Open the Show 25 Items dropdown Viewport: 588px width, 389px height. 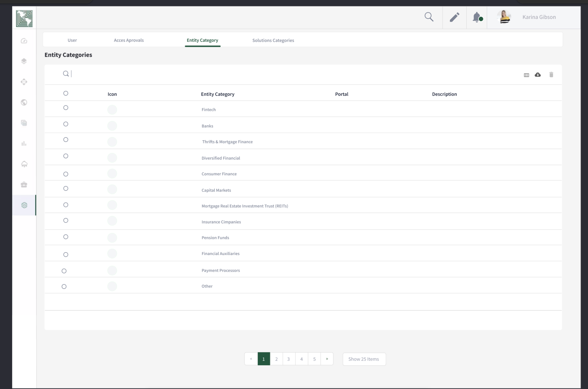(x=364, y=359)
